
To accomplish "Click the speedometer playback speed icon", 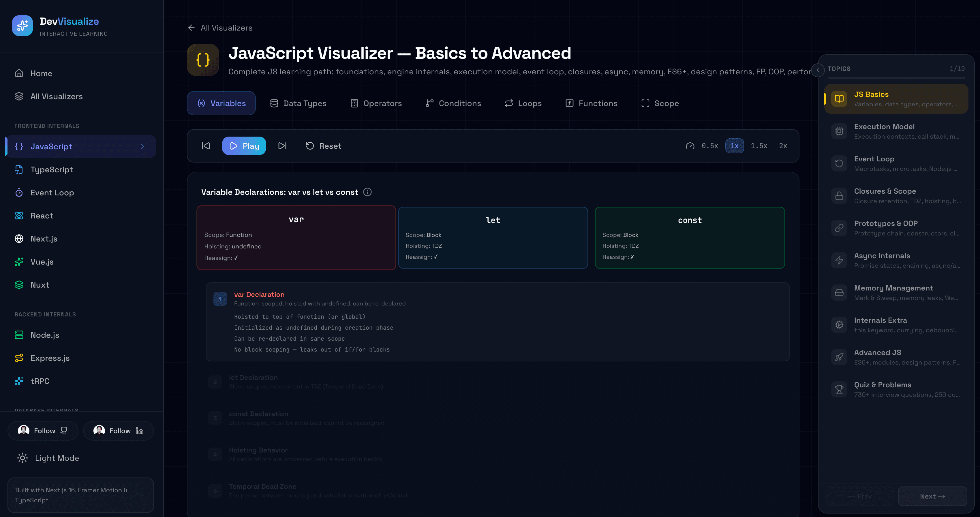I will 690,146.
